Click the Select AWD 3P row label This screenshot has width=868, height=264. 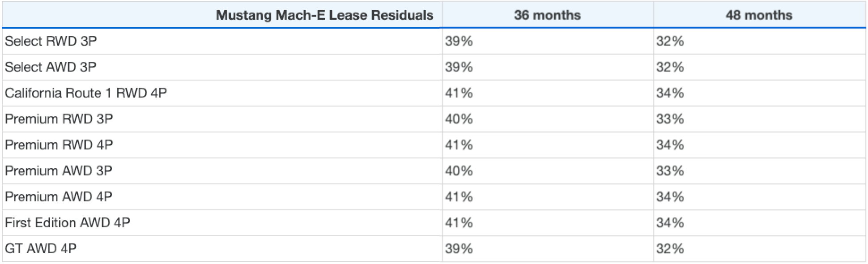tap(51, 67)
